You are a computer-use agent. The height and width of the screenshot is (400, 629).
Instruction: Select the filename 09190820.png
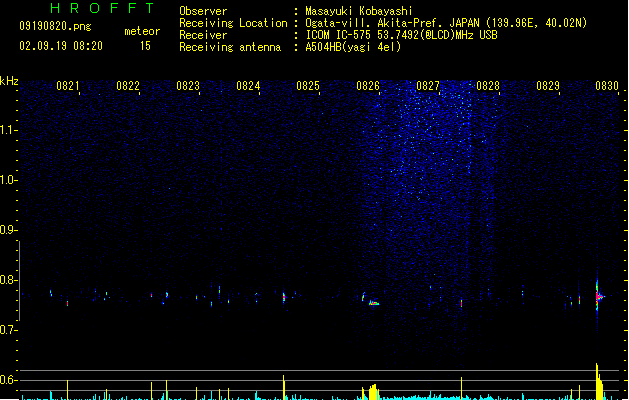pos(55,26)
